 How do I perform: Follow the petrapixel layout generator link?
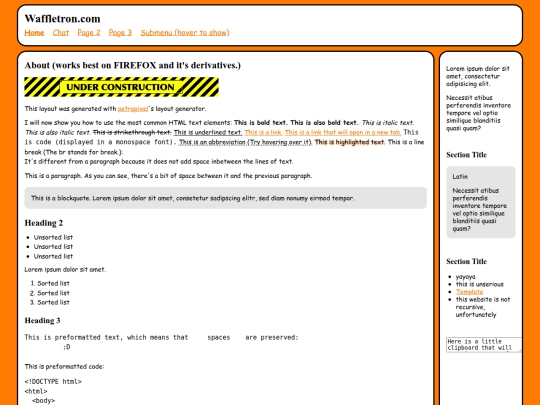tap(133, 109)
